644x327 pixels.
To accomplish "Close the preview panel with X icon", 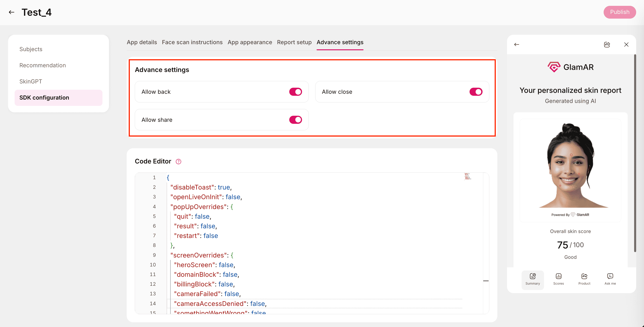I will click(x=626, y=44).
